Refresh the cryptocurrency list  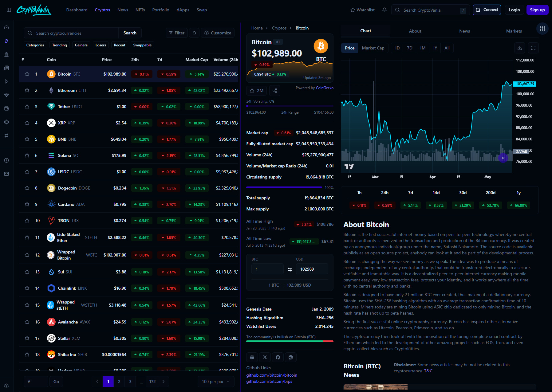click(x=194, y=33)
